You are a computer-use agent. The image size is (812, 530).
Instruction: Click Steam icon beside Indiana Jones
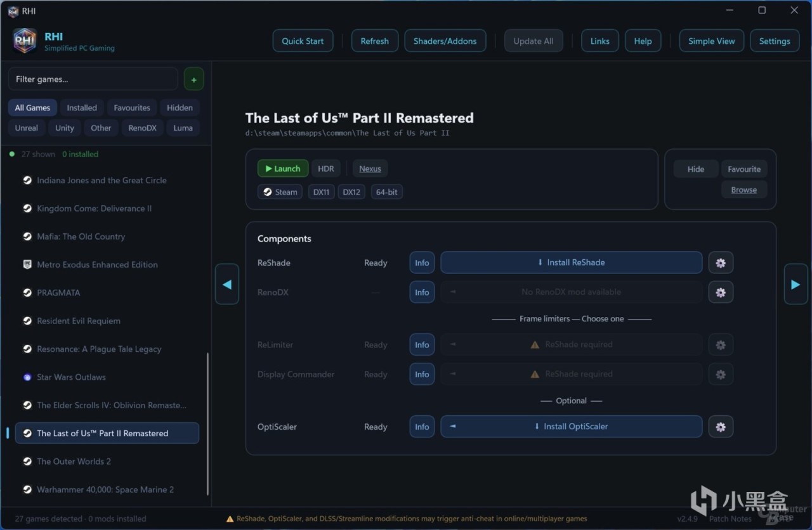pos(27,180)
